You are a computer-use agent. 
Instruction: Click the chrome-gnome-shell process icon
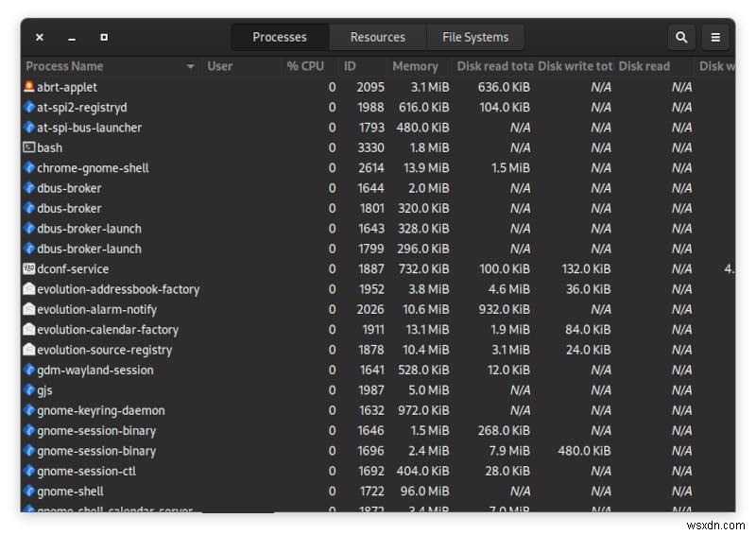click(29, 168)
